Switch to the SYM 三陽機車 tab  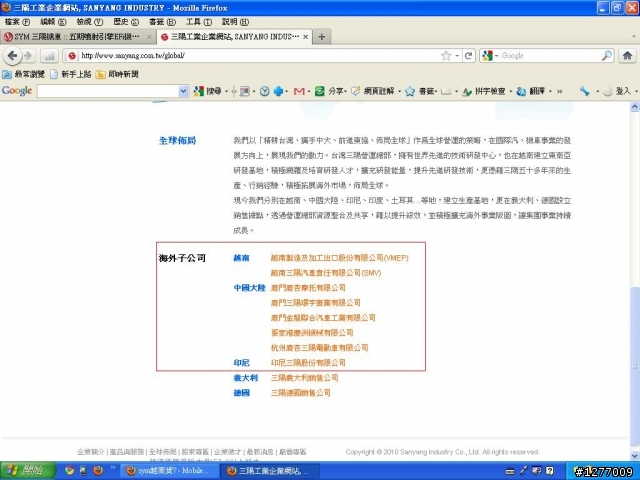pyautogui.click(x=78, y=37)
